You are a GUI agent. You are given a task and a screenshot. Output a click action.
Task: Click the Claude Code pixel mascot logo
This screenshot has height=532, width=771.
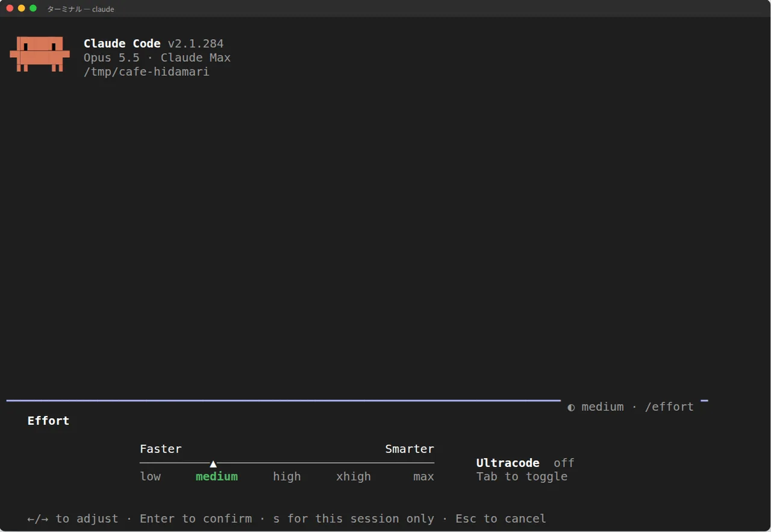(x=40, y=54)
